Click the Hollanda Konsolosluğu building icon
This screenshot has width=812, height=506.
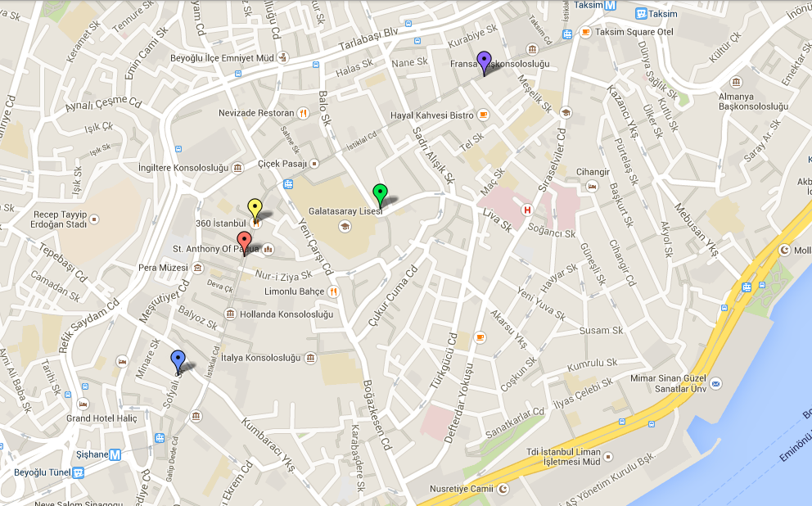pos(231,314)
